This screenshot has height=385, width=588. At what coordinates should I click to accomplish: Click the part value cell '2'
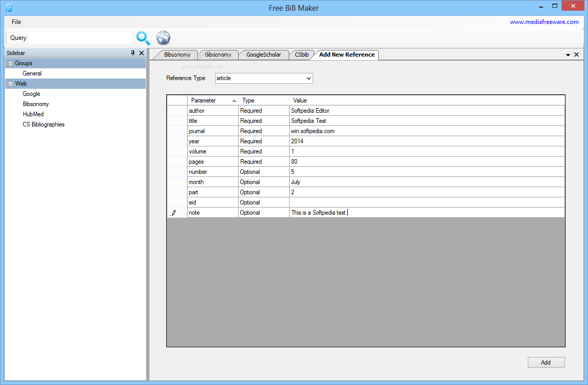pyautogui.click(x=427, y=192)
